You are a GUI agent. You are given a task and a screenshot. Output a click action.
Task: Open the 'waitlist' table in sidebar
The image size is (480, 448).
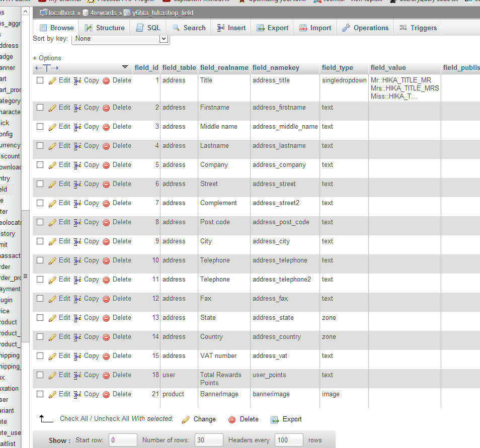tap(8, 443)
